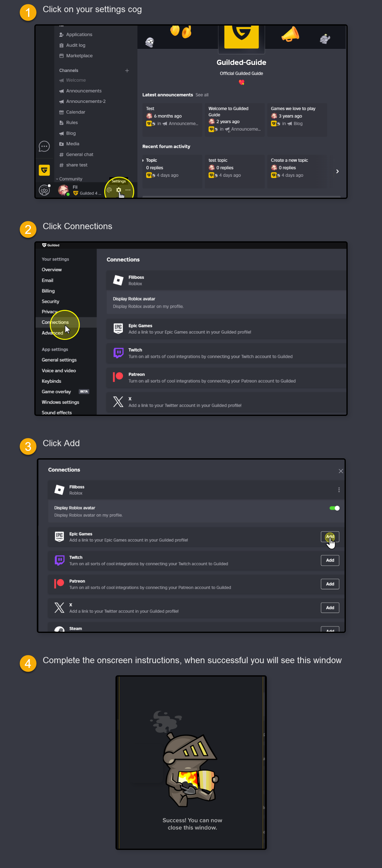The height and width of the screenshot is (868, 382).
Task: Open the direct messages chat bubble icon
Action: point(44,147)
